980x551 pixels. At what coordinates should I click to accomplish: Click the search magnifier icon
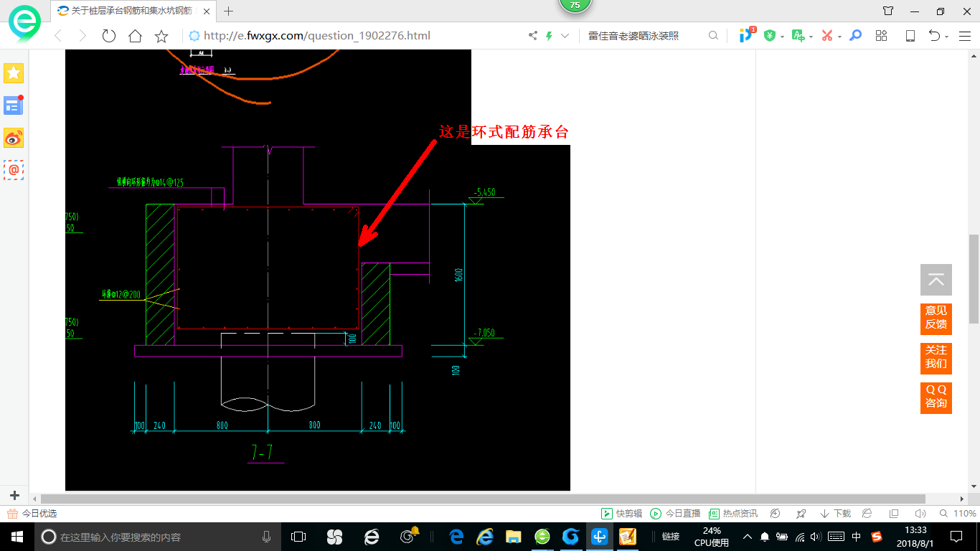pos(713,35)
